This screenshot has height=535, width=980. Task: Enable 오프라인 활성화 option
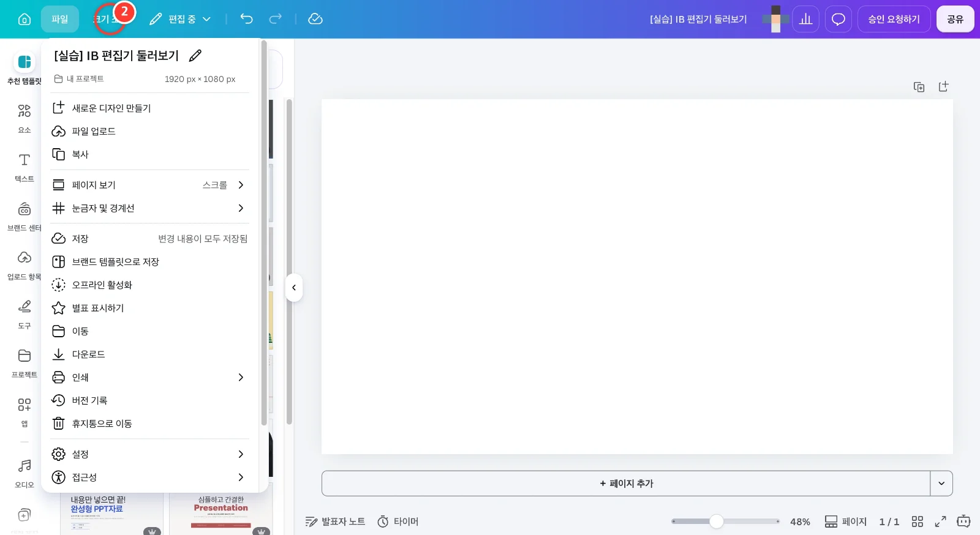149,285
